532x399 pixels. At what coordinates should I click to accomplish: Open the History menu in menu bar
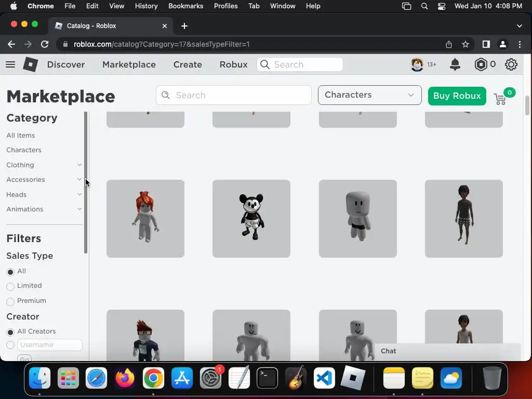(146, 6)
